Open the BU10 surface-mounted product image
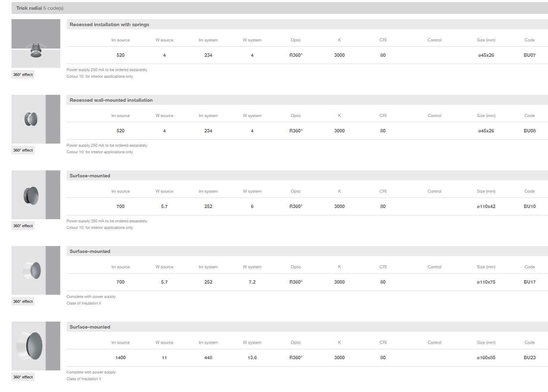This screenshot has width=548, height=392. 36,195
